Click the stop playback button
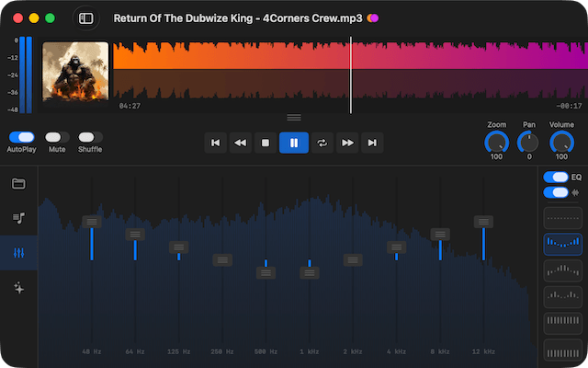The width and height of the screenshot is (588, 368). pyautogui.click(x=266, y=143)
